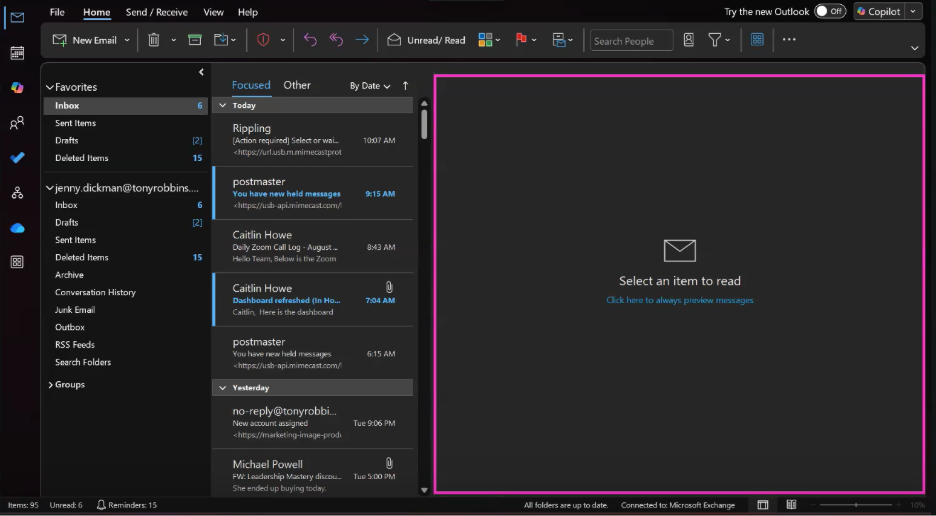Click the Move to folder icon
Screen dimensions: 936x516
[221, 40]
